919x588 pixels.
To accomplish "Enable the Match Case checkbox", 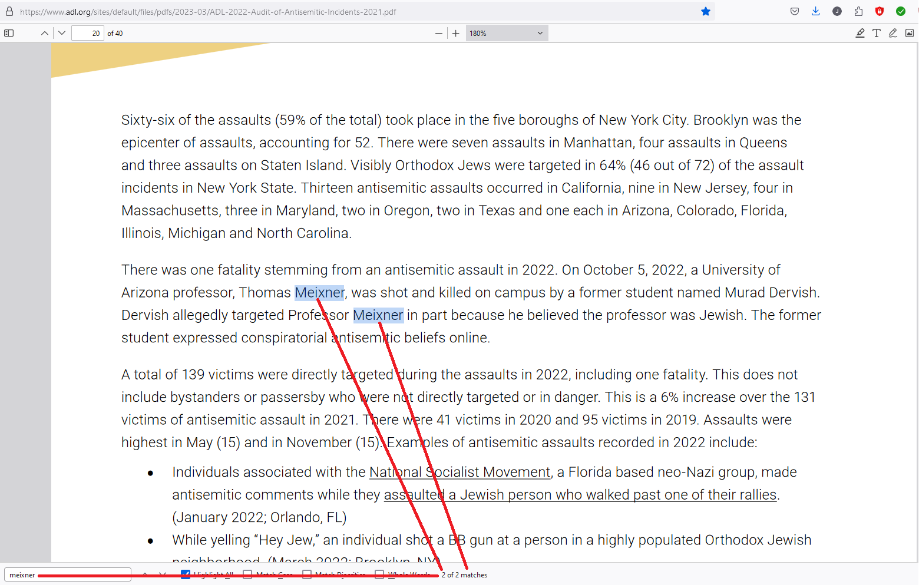I will point(247,574).
